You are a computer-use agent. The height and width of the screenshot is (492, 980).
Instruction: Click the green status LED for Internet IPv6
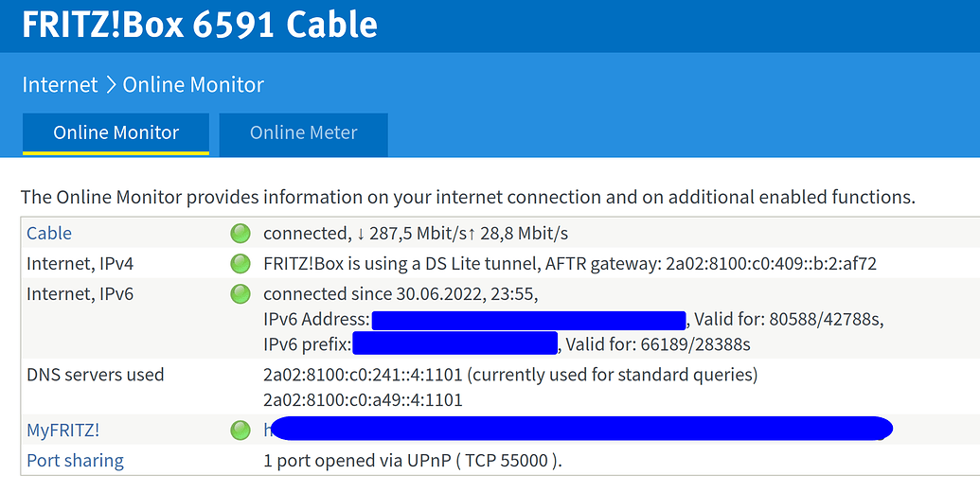click(x=241, y=294)
